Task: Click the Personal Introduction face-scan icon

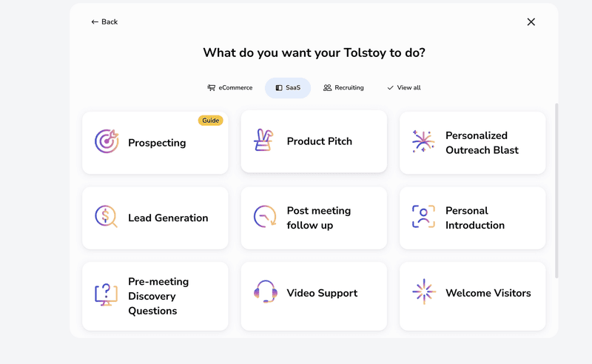Action: tap(423, 217)
